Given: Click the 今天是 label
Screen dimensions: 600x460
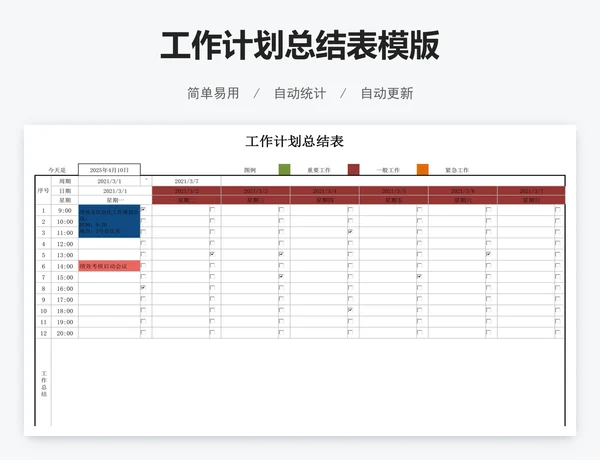Looking at the screenshot, I should click(57, 170).
